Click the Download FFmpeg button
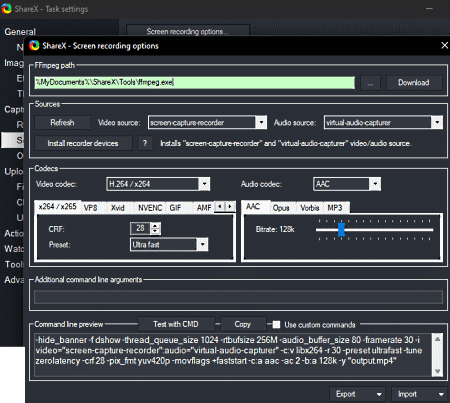Screen dimensions: 450x403 pyautogui.click(x=414, y=83)
